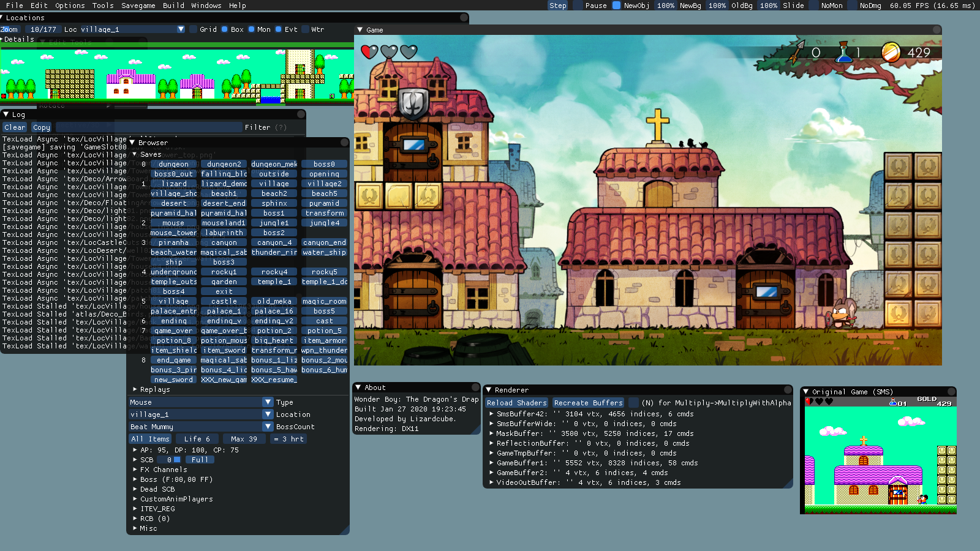The width and height of the screenshot is (980, 551).
Task: Toggle the Box checkbox in Locations
Action: pyautogui.click(x=225, y=29)
